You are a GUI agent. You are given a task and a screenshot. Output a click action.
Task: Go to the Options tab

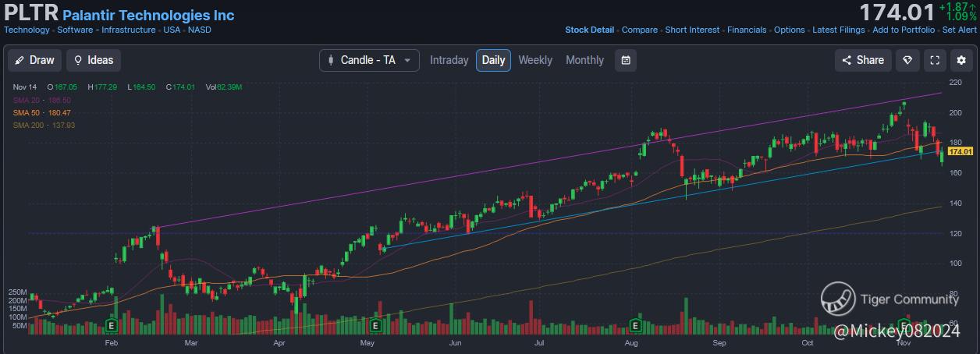tap(789, 30)
